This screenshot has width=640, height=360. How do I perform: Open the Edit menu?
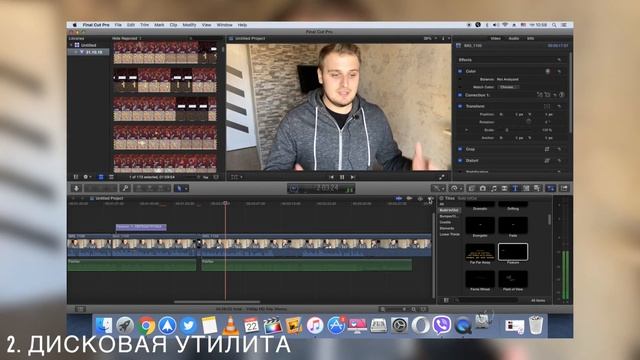pyautogui.click(x=131, y=25)
